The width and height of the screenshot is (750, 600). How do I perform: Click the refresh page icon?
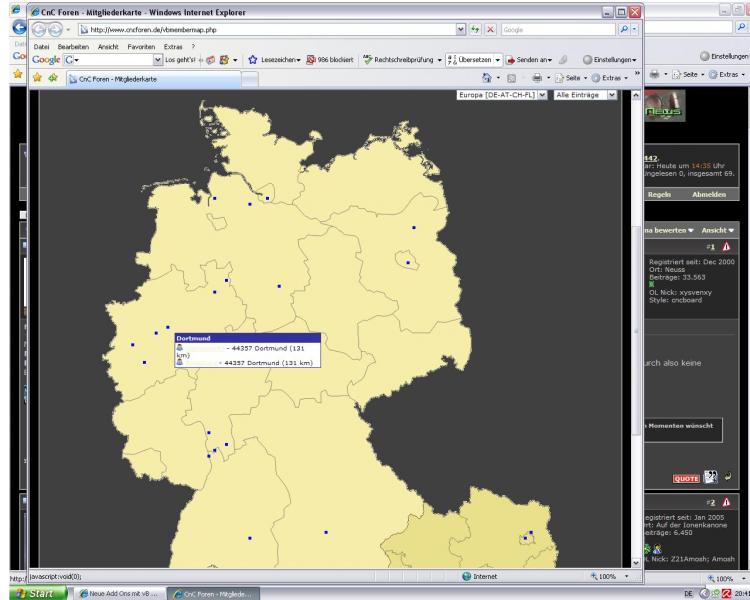pos(474,31)
